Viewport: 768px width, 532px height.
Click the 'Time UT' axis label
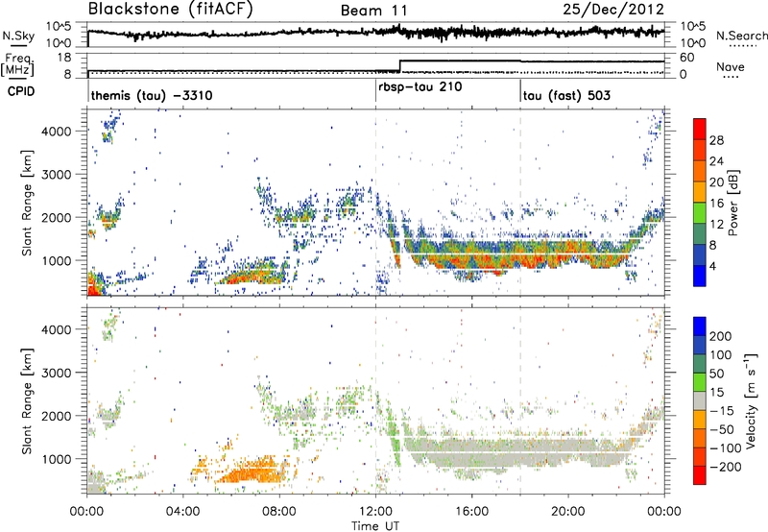(375, 526)
